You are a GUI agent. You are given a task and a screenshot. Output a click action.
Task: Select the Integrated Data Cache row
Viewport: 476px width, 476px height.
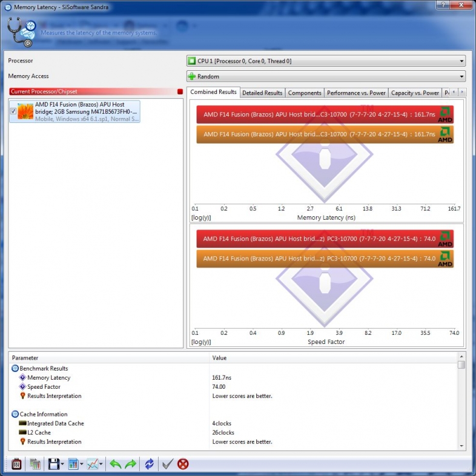(x=233, y=423)
